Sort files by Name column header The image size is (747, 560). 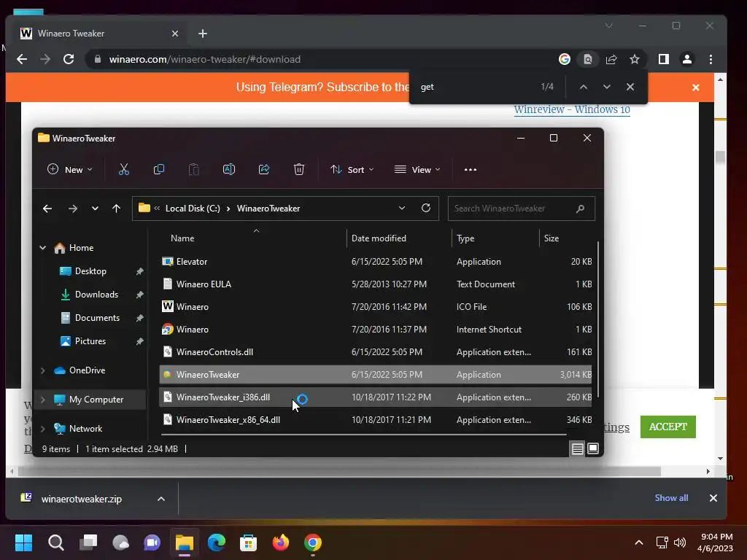click(x=182, y=238)
